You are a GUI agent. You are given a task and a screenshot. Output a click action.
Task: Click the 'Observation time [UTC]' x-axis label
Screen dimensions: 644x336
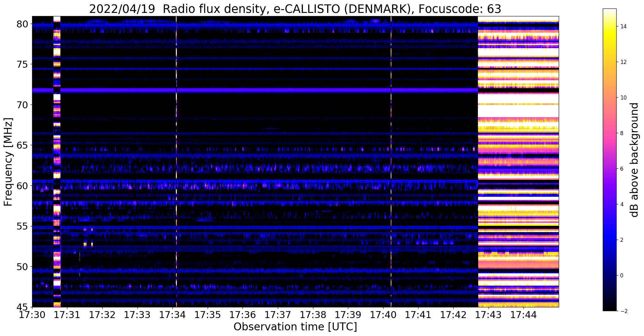295,327
